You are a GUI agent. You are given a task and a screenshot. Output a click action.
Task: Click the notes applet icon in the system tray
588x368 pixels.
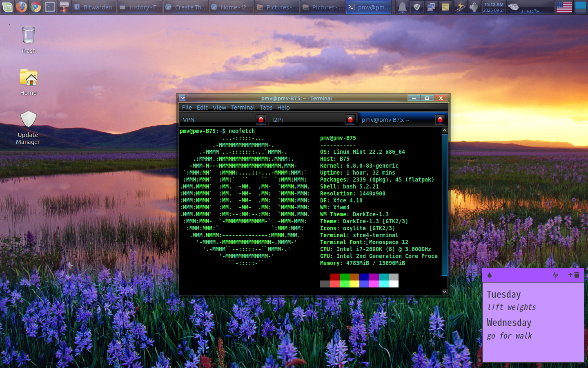(445, 7)
